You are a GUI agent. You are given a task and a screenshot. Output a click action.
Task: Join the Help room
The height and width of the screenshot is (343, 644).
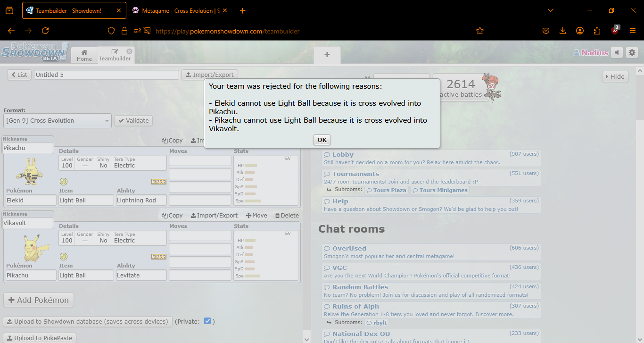(x=431, y=205)
